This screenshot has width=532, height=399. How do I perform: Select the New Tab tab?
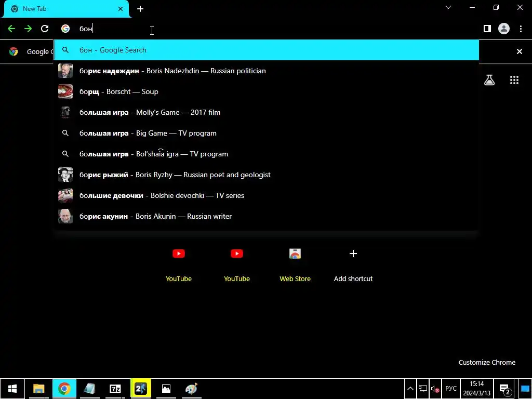click(x=66, y=9)
